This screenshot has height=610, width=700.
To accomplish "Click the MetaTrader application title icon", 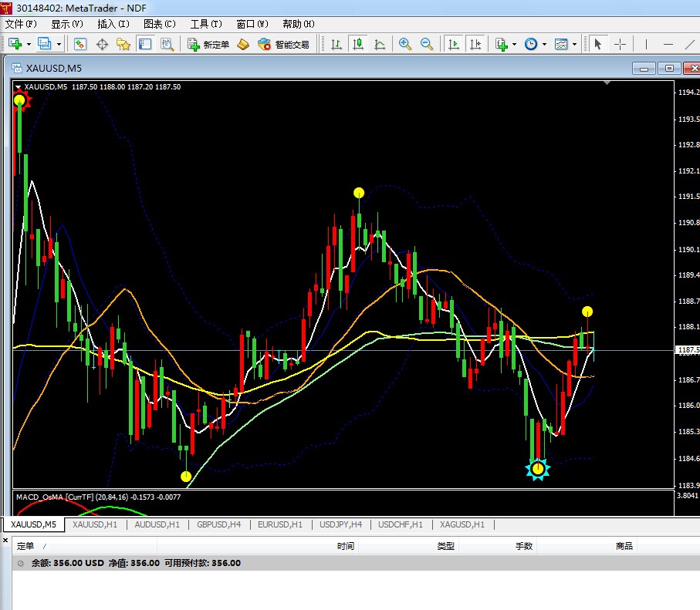I will click(x=6, y=8).
